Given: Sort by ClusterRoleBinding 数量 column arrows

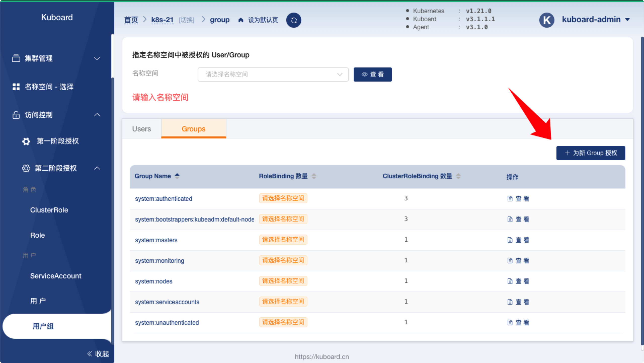Looking at the screenshot, I should [458, 176].
